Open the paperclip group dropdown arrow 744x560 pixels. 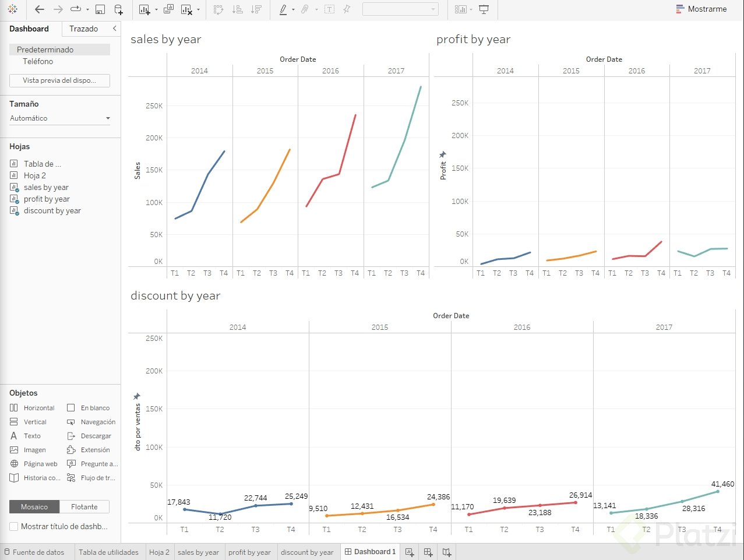click(316, 10)
